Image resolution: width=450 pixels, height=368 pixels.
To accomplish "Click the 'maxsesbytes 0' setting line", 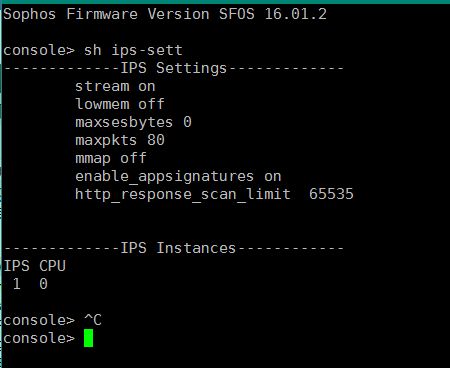I will pyautogui.click(x=133, y=122).
